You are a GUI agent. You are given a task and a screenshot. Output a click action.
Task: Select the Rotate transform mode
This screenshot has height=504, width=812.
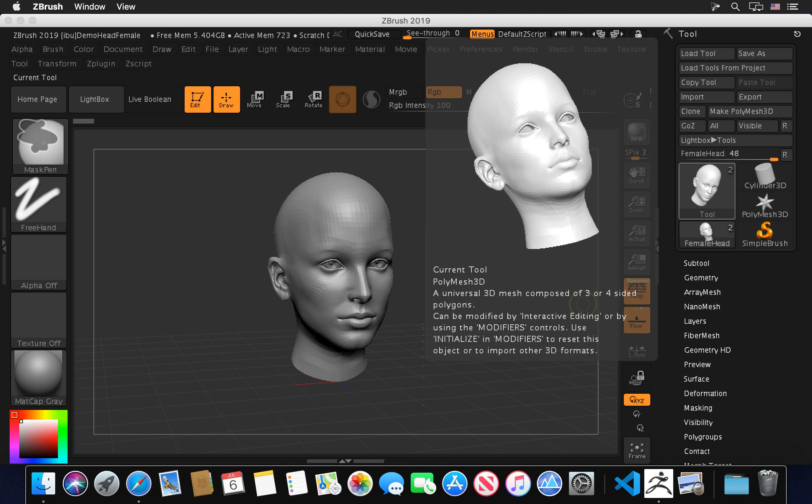pos(313,99)
